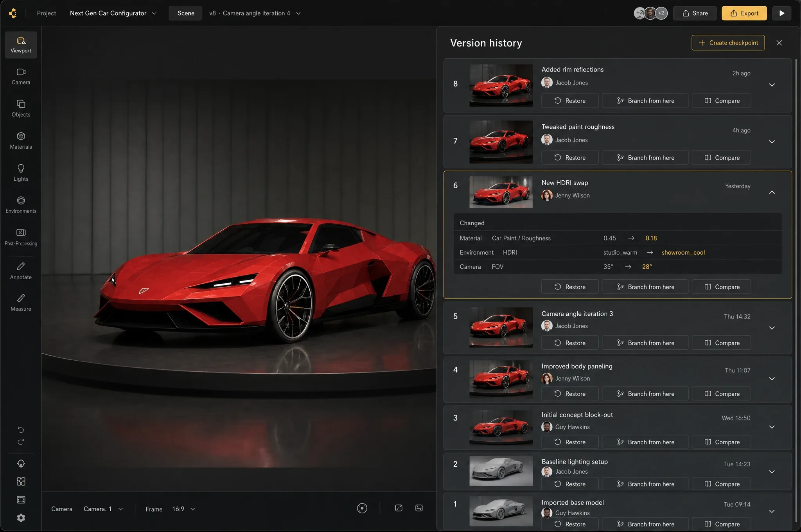The image size is (801, 532).
Task: Expand version 5 Camera angle iteration 3
Action: pos(772,328)
